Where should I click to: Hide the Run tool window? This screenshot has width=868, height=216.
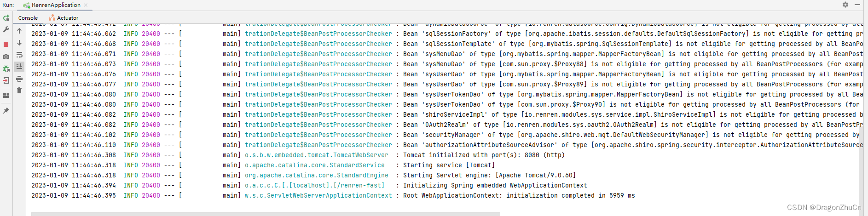(x=857, y=5)
